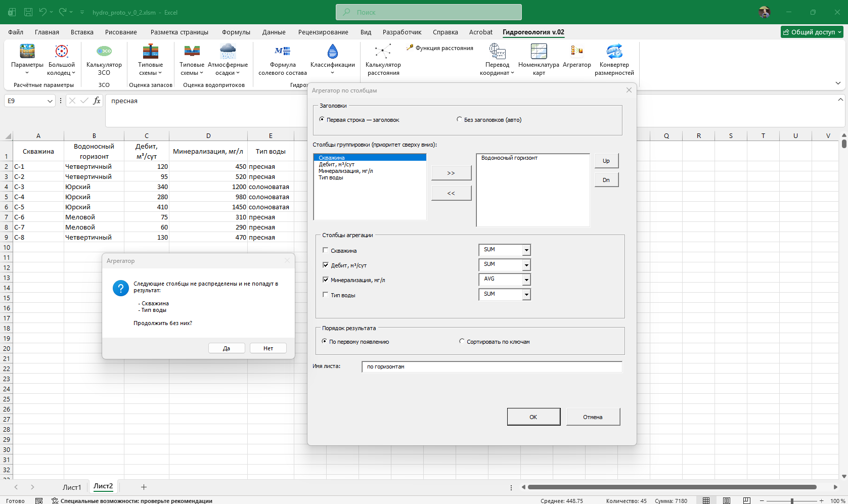Click the Имя листа input field

tap(492, 366)
